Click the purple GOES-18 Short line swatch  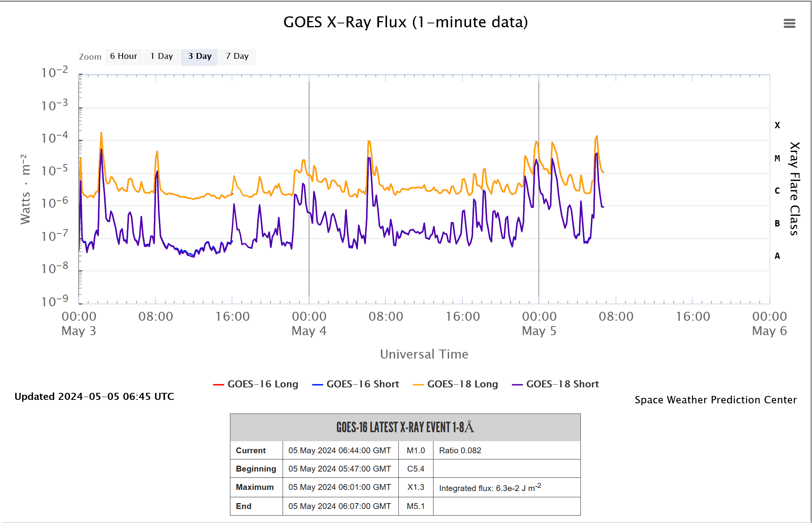[x=517, y=385]
